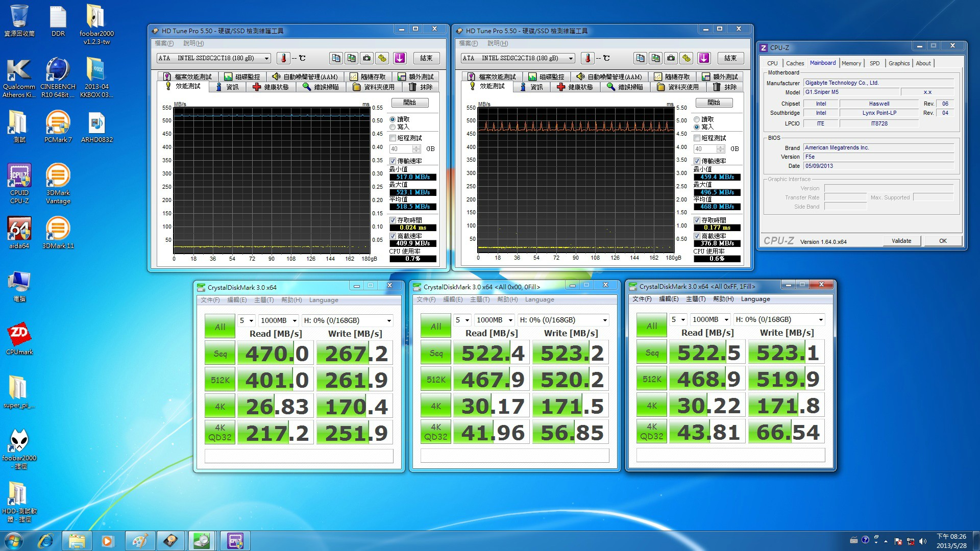Click purple download arrow icon in left HD Tune
The width and height of the screenshot is (980, 551).
(400, 58)
